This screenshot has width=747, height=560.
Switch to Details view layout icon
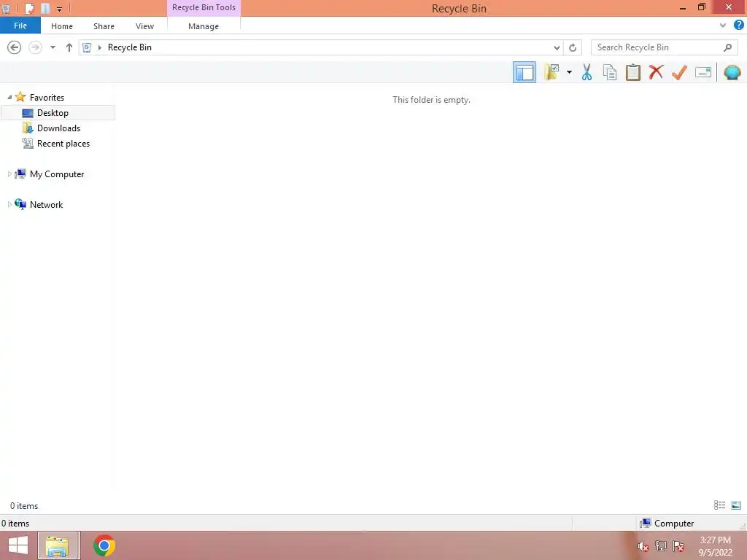pyautogui.click(x=719, y=505)
